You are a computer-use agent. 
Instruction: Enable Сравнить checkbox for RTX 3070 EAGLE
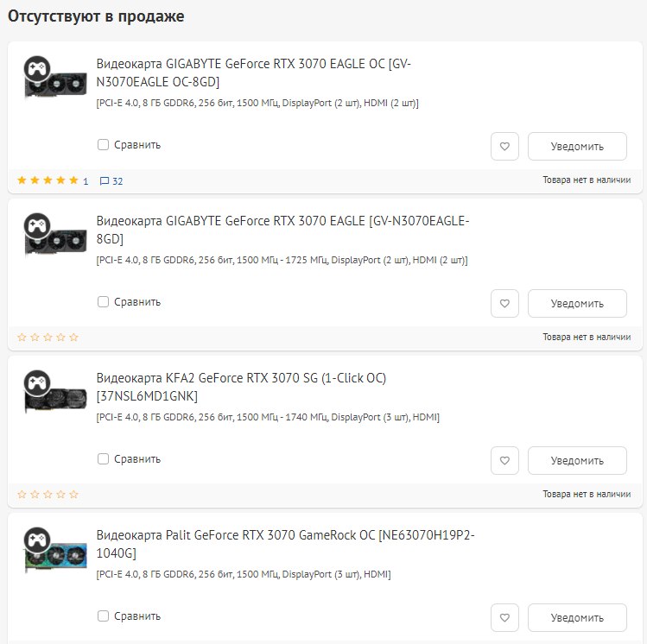pos(103,302)
